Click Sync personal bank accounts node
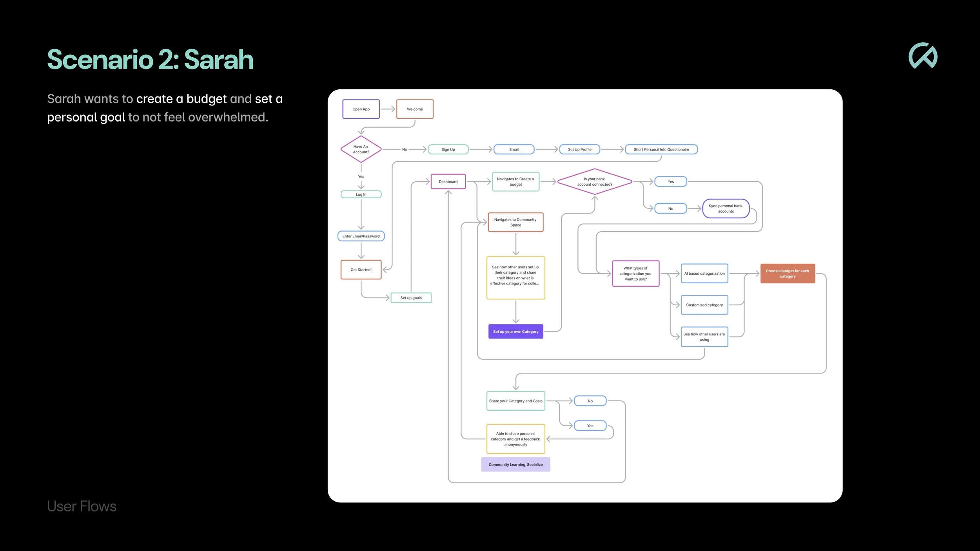Image resolution: width=980 pixels, height=551 pixels. tap(726, 208)
